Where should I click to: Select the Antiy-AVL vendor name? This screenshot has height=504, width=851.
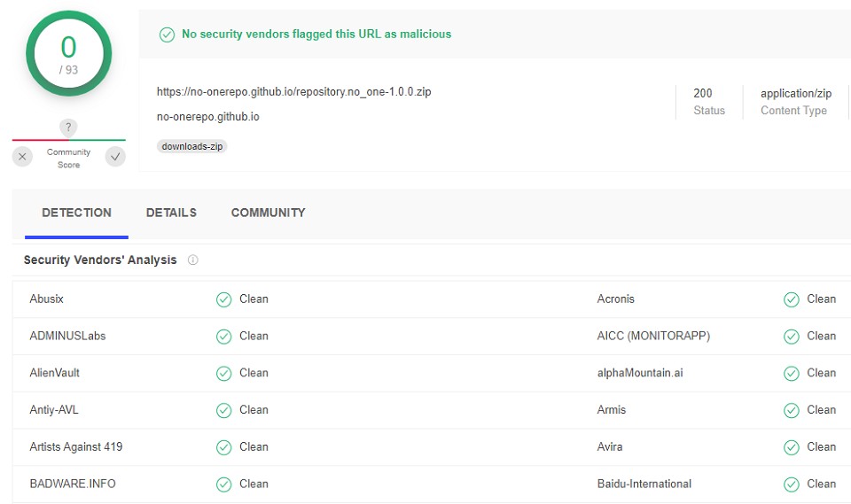[x=54, y=409]
